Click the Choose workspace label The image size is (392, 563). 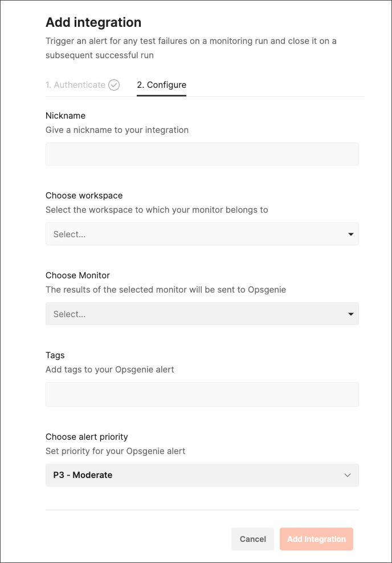coord(84,196)
